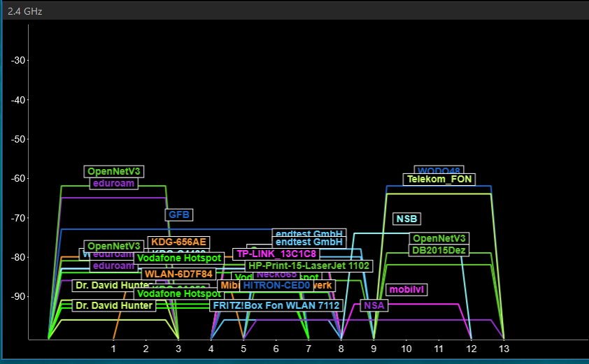Select the WLAN-6D7F84 network label
Viewport: 589px width, 364px height.
(x=179, y=274)
